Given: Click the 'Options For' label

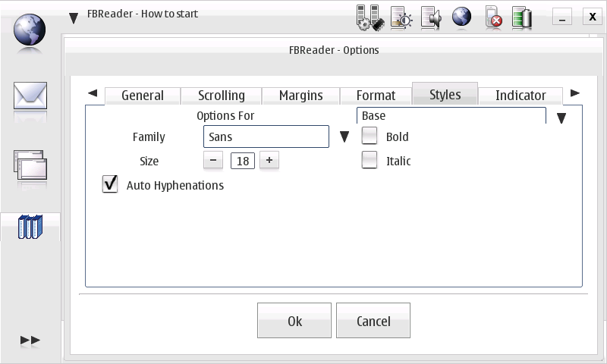Looking at the screenshot, I should click(x=225, y=116).
